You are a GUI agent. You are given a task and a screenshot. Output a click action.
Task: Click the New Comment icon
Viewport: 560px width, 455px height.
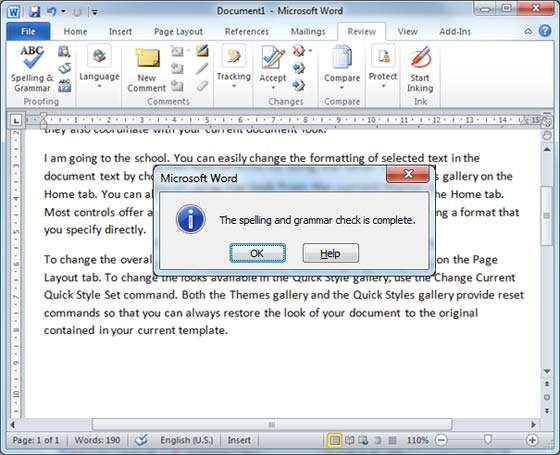[x=147, y=58]
